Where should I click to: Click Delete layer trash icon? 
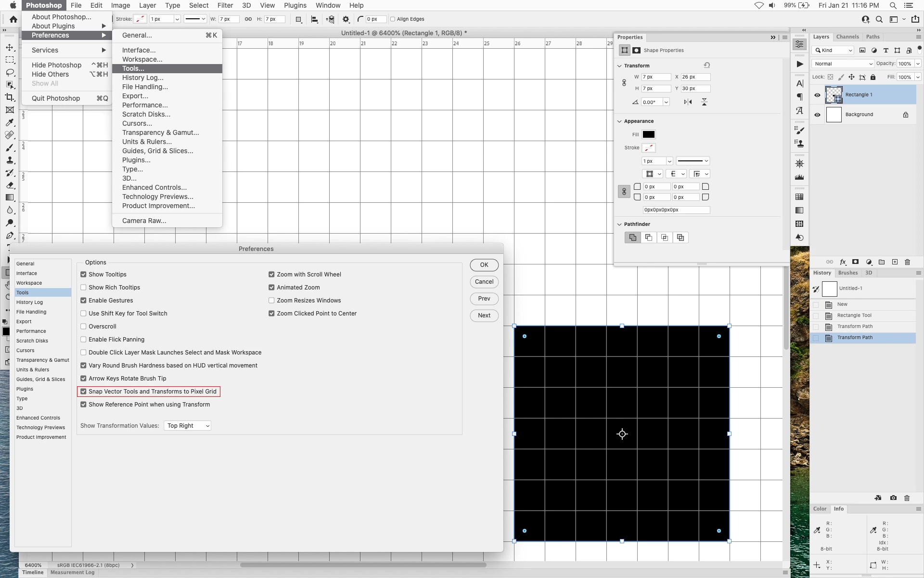coord(907,262)
